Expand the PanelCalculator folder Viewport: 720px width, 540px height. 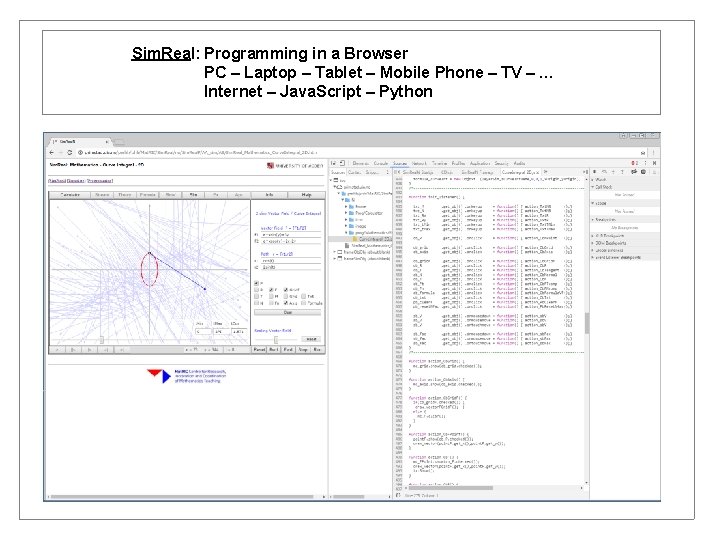[346, 213]
